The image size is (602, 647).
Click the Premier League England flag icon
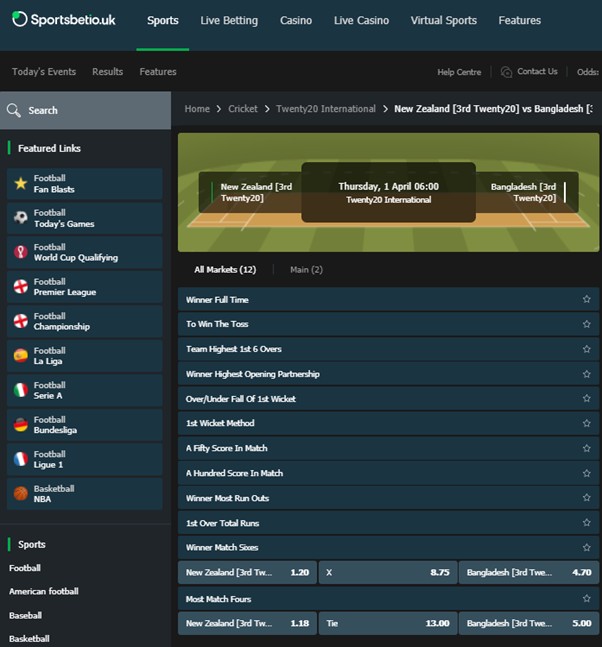[x=21, y=286]
